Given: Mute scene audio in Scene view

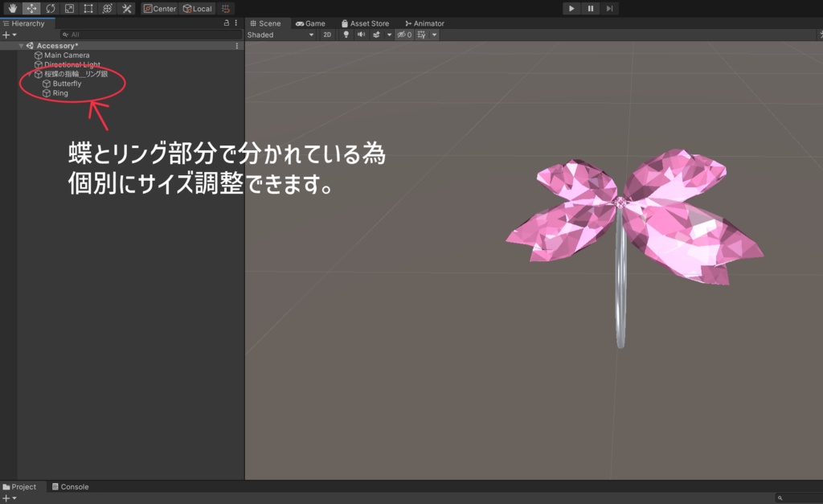Looking at the screenshot, I should (360, 35).
